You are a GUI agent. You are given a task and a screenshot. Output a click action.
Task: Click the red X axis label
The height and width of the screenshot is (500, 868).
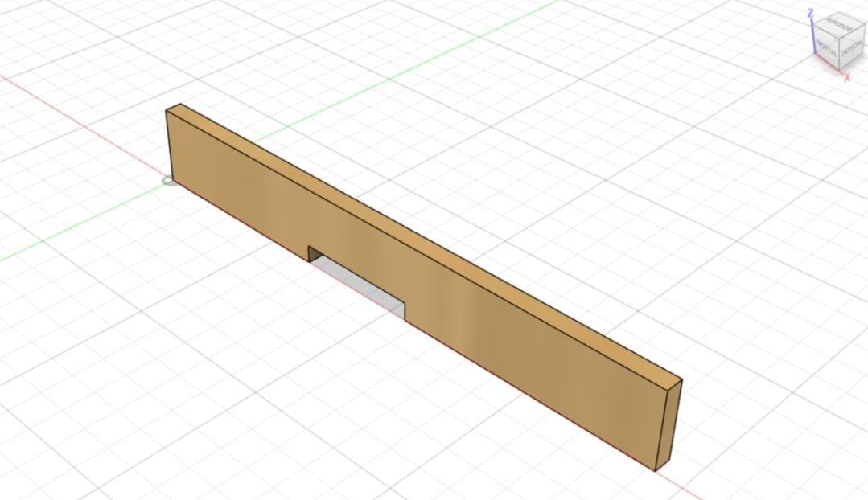click(x=847, y=78)
